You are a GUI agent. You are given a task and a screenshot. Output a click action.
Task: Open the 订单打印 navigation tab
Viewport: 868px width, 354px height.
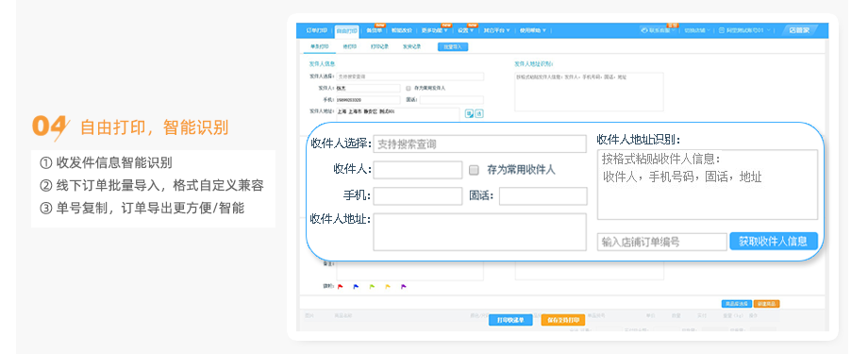[x=317, y=30]
